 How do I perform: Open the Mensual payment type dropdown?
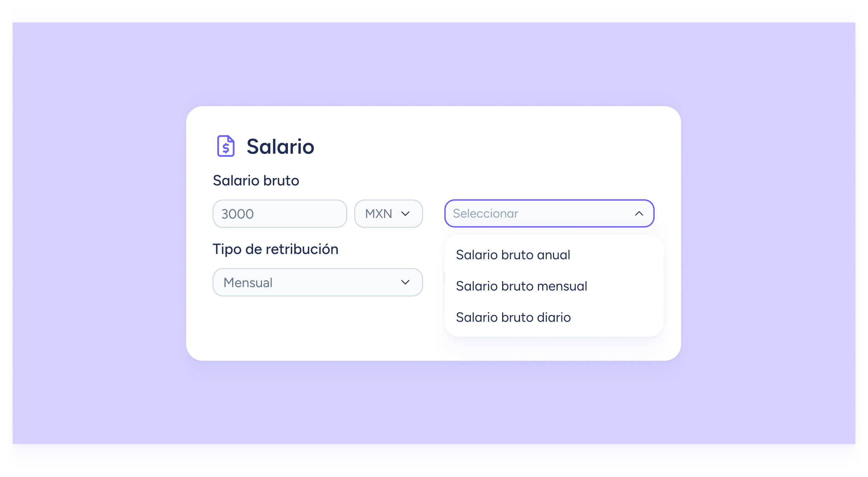click(x=317, y=282)
